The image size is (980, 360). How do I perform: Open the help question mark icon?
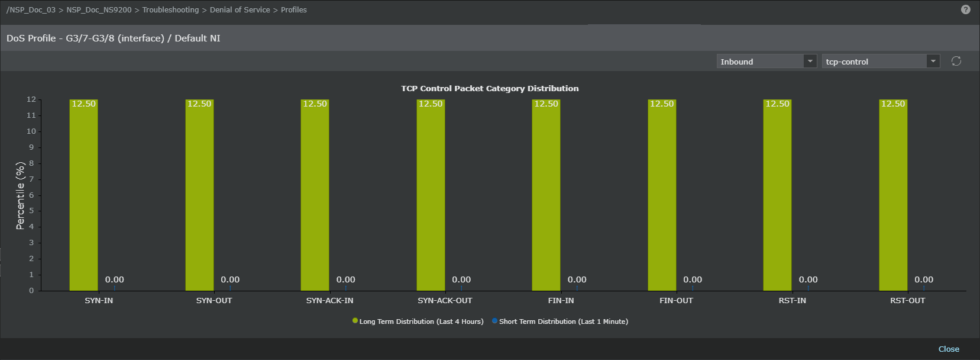[x=966, y=9]
